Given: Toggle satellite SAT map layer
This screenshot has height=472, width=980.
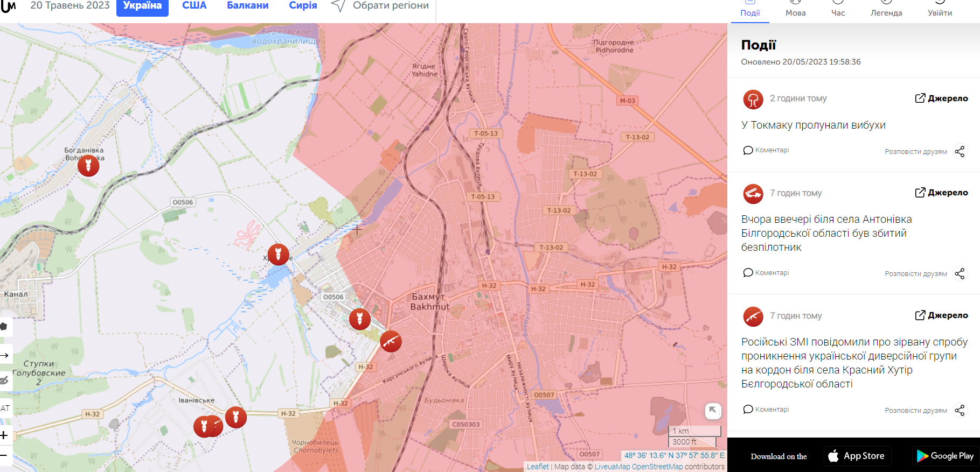Looking at the screenshot, I should (x=4, y=408).
